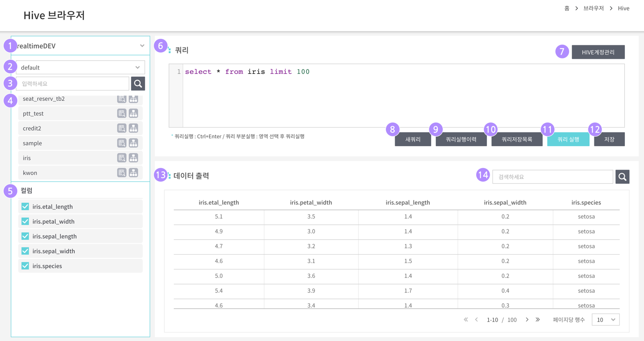Click 브라우저 in the breadcrumb
Viewport: 644px width, 341px height.
pos(593,8)
